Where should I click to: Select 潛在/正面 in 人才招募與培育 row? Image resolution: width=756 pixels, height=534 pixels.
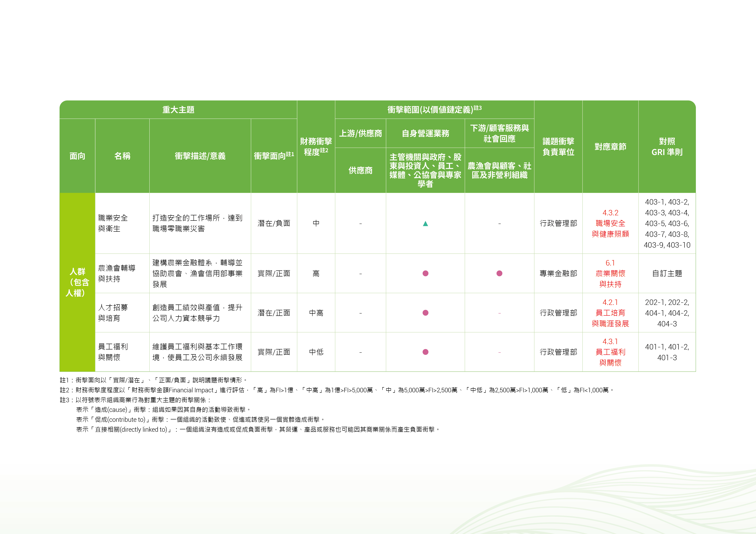click(x=274, y=313)
